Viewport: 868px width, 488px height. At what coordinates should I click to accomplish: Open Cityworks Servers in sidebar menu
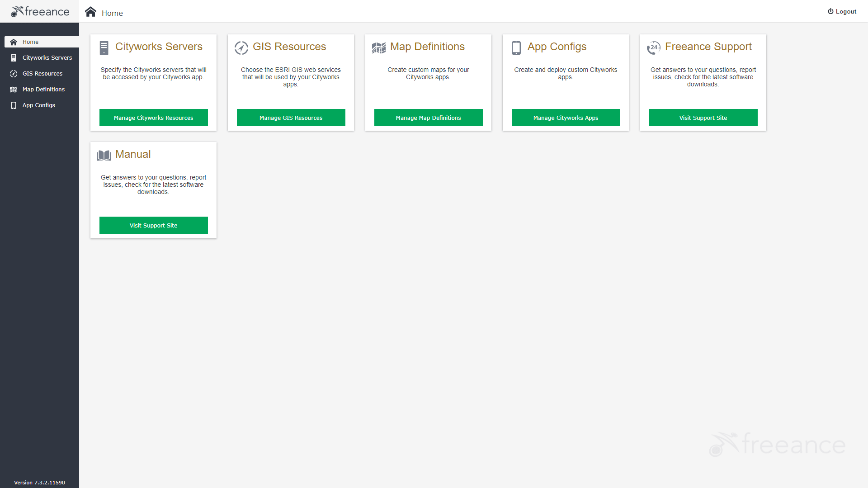42,58
